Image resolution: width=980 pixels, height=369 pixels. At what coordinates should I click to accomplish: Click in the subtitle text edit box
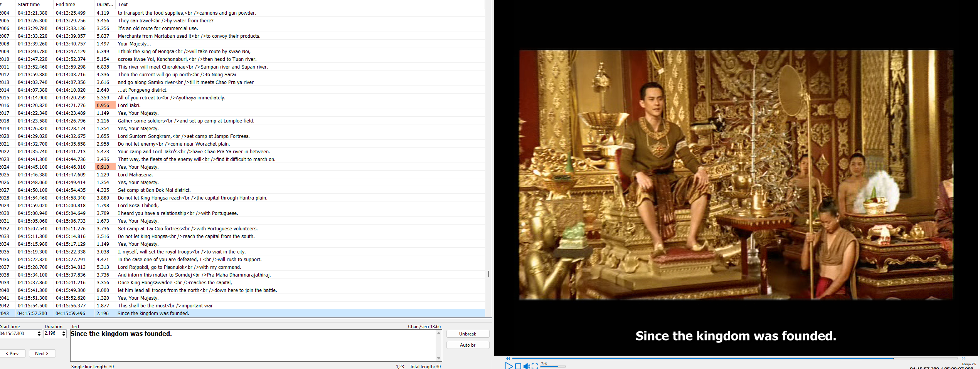tap(253, 345)
